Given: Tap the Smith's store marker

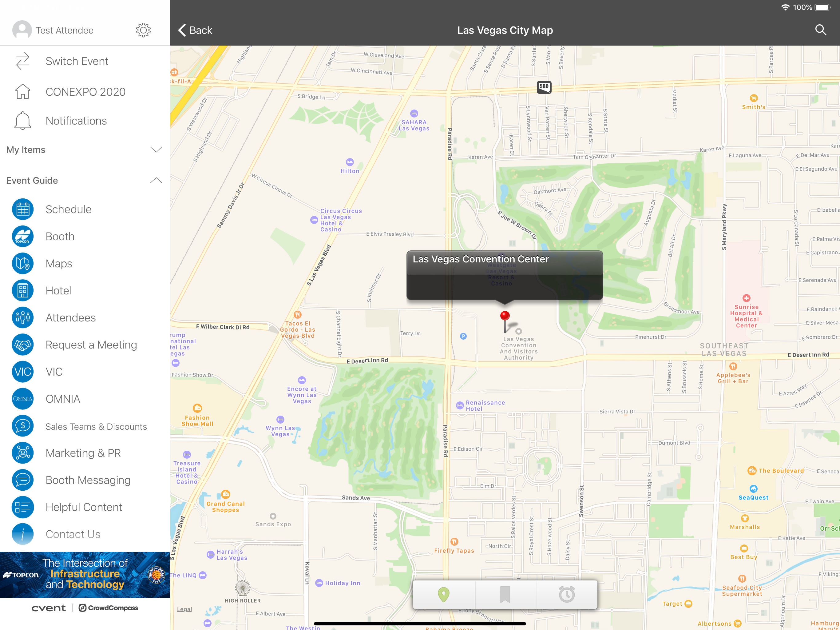Looking at the screenshot, I should coord(753,98).
